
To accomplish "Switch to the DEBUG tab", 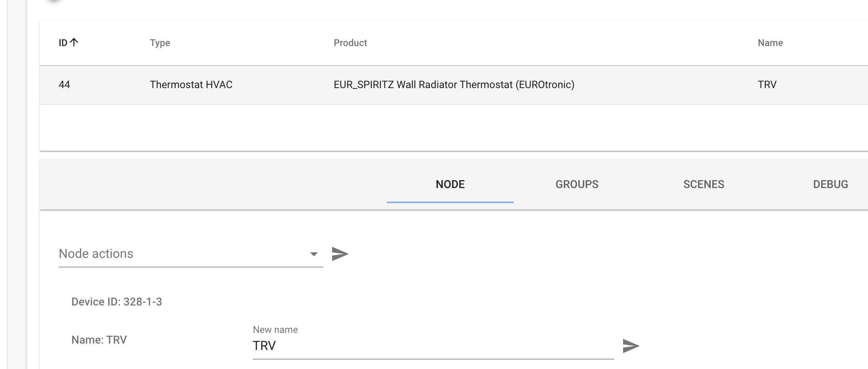I will [x=830, y=184].
